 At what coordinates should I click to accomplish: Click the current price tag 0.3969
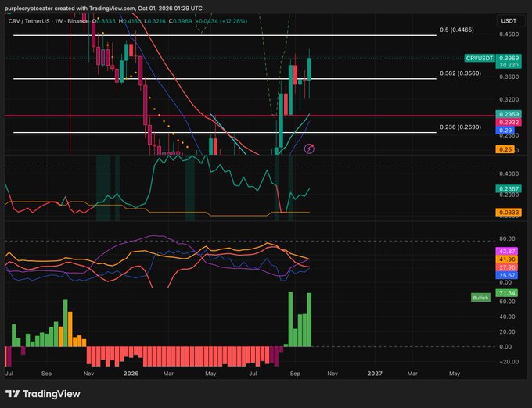coord(509,59)
